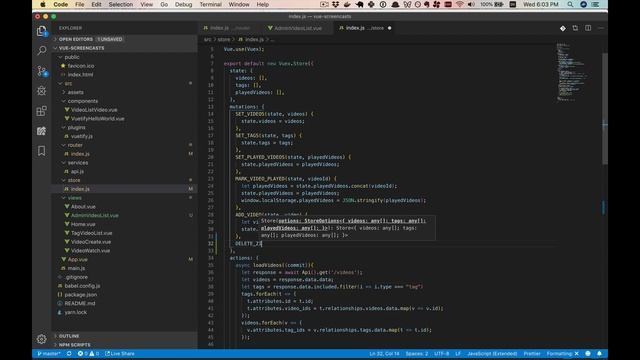Click the UTF-8 encoding indicator

point(442,353)
